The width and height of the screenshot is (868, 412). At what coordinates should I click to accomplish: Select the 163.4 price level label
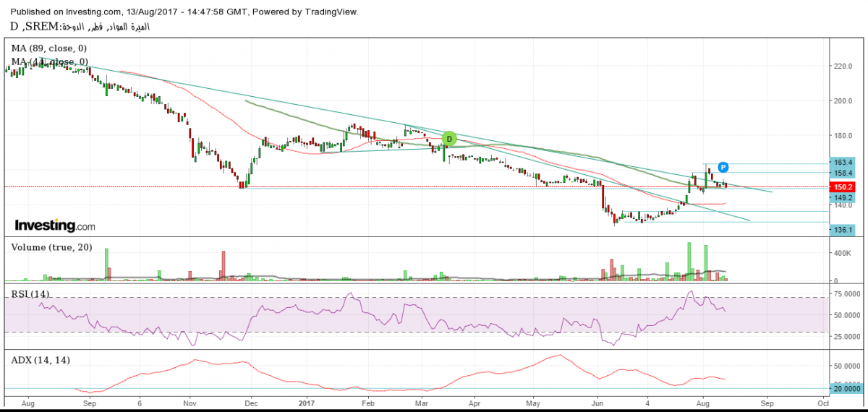point(843,163)
